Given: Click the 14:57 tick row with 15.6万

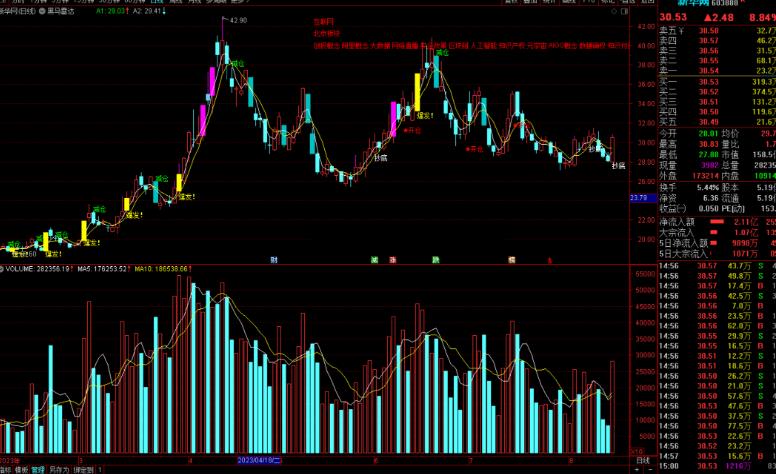Looking at the screenshot, I should (717, 456).
